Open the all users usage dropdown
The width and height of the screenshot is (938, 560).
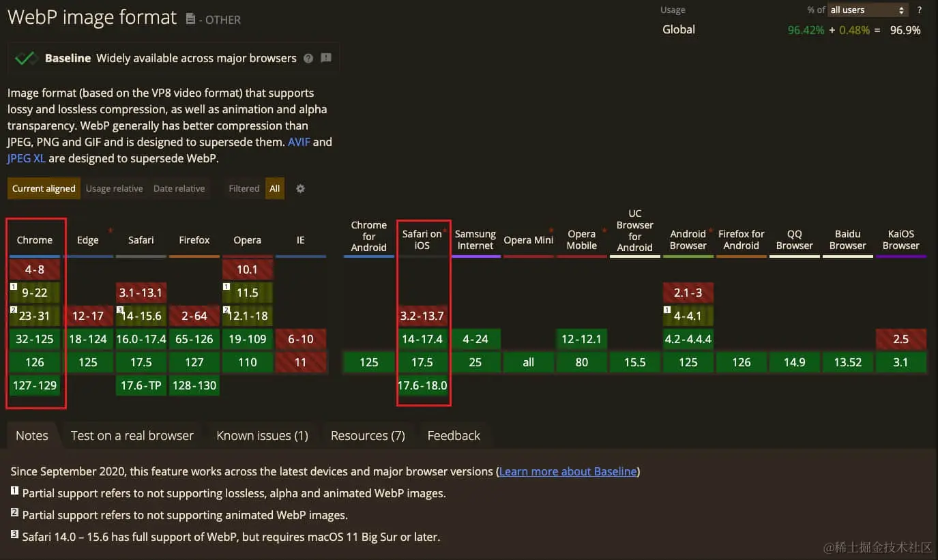click(867, 10)
